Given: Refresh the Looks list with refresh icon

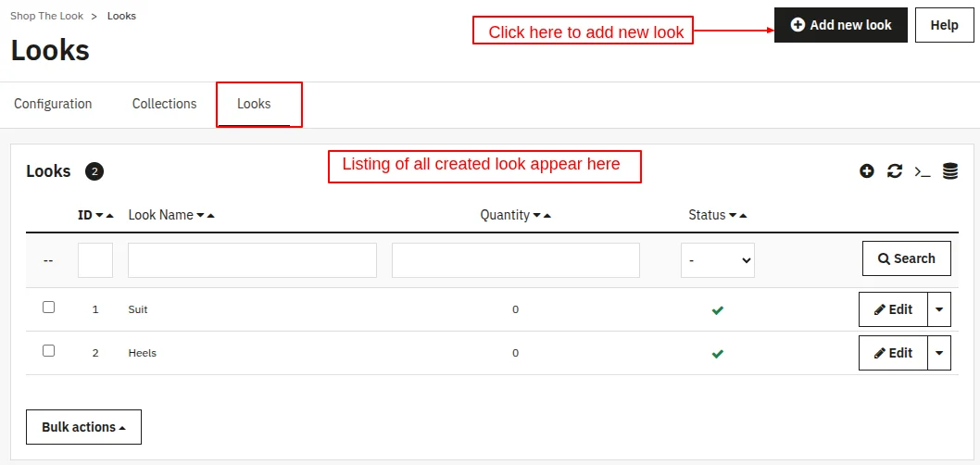Looking at the screenshot, I should click(895, 170).
